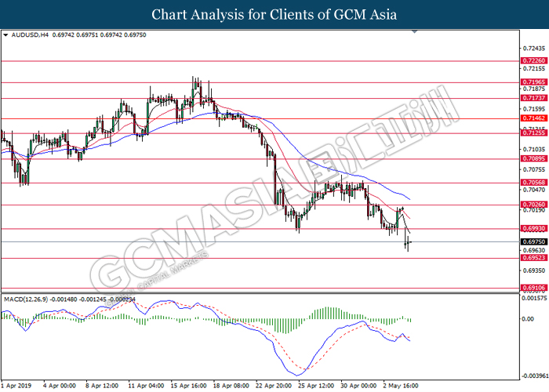This screenshot has width=549, height=392.
Task: Click the dropdown triangle beside AUDUSD,H4
Action: point(5,35)
